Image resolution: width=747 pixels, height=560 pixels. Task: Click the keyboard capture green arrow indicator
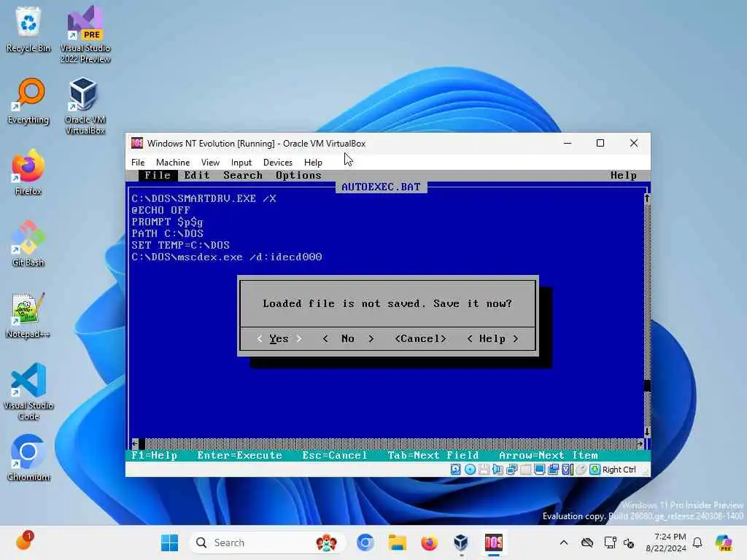pos(595,470)
